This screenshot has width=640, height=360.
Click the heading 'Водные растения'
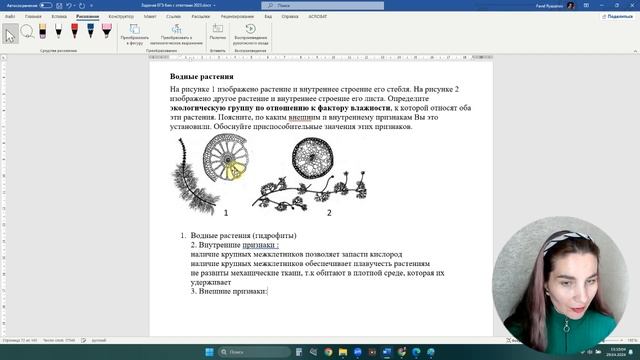202,76
